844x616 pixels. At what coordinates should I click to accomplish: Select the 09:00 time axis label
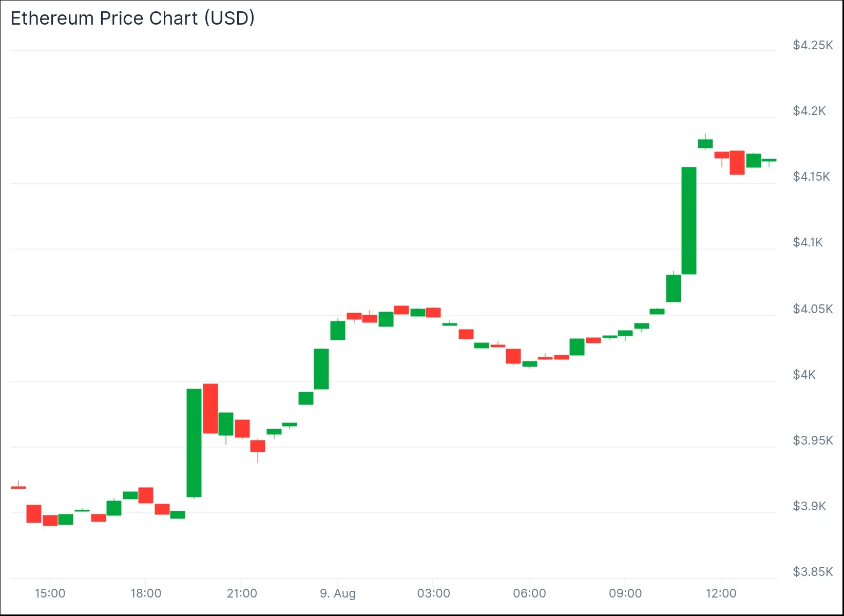[x=625, y=593]
